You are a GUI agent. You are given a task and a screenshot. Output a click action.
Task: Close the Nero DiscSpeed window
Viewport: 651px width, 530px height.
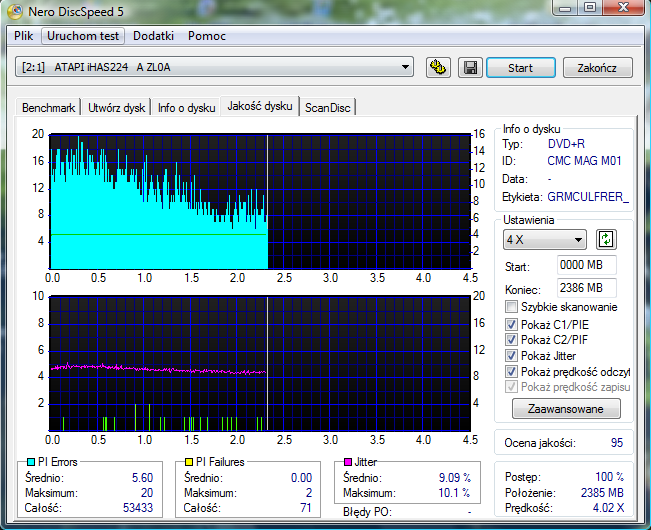pos(623,8)
